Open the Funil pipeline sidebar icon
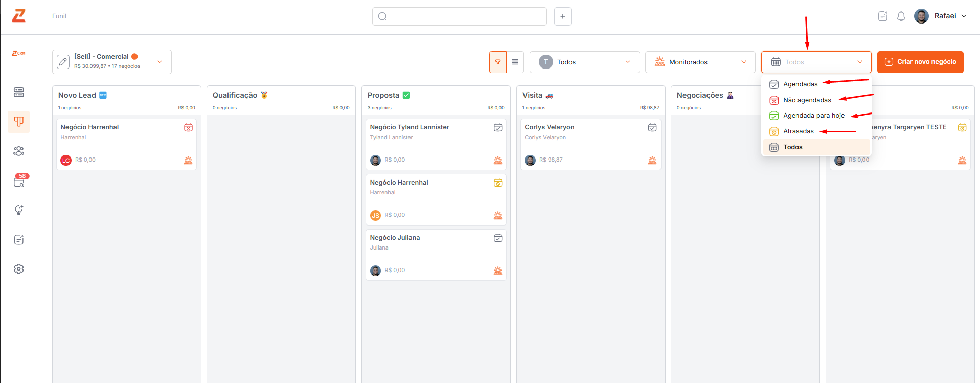The image size is (980, 383). (x=19, y=122)
